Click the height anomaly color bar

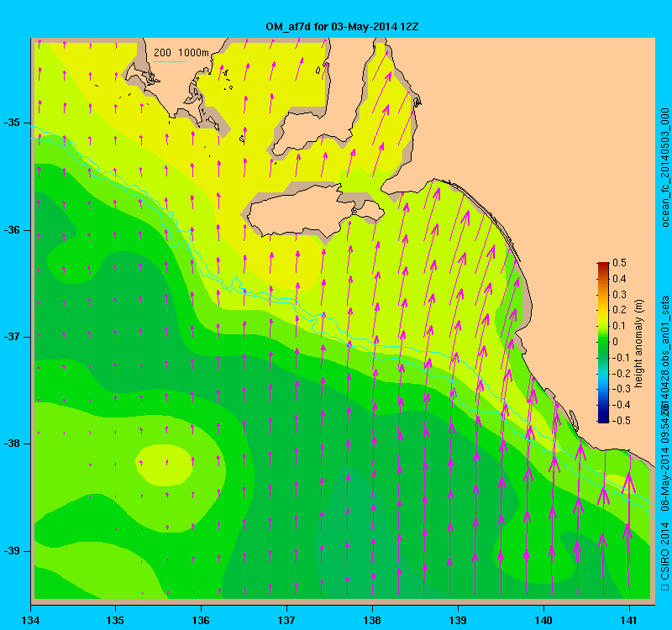pos(603,342)
